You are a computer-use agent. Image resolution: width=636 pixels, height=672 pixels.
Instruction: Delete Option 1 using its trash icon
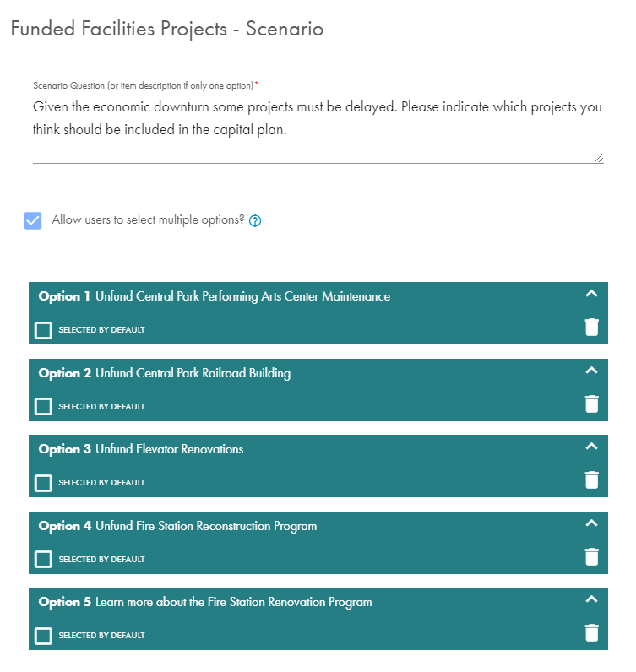pos(591,328)
